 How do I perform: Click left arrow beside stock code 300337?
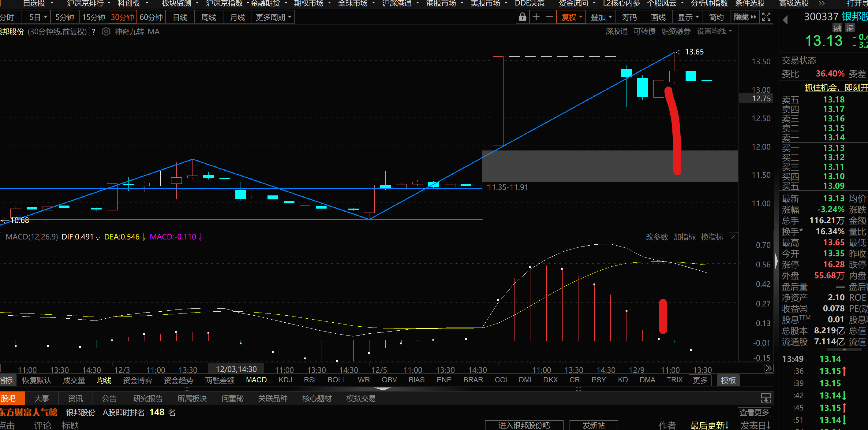pos(785,20)
